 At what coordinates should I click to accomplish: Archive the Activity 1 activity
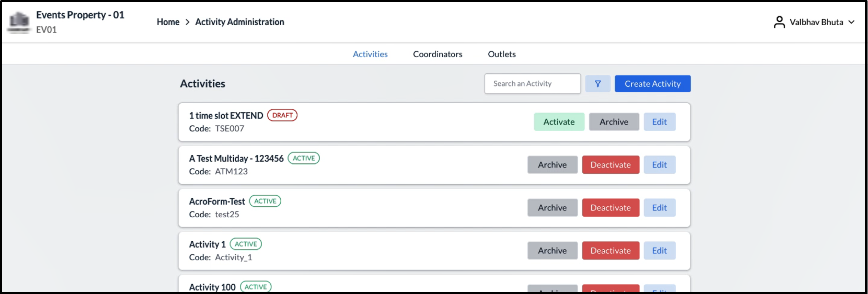tap(552, 251)
